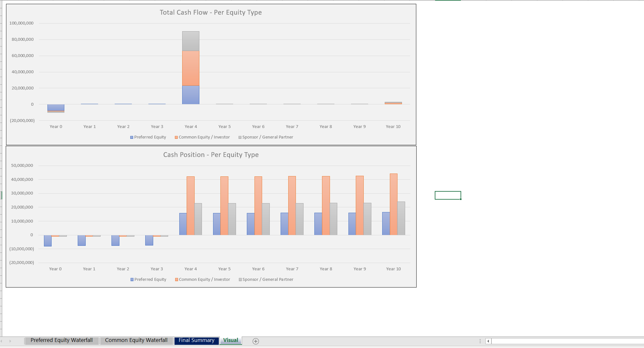The height and width of the screenshot is (348, 644).
Task: Click the Sponsor / General Partner legend marker
Action: click(240, 137)
